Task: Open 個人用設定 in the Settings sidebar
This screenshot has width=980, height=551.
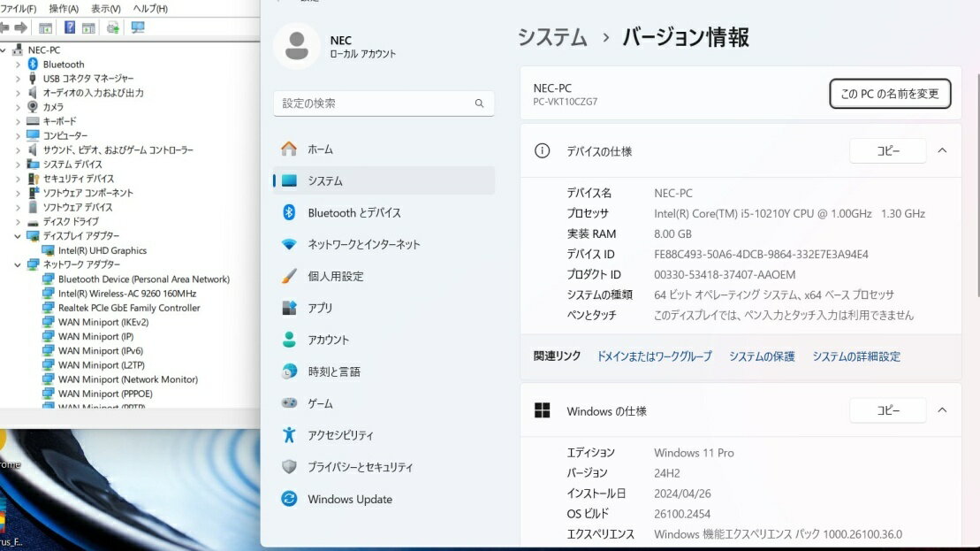Action: point(384,276)
